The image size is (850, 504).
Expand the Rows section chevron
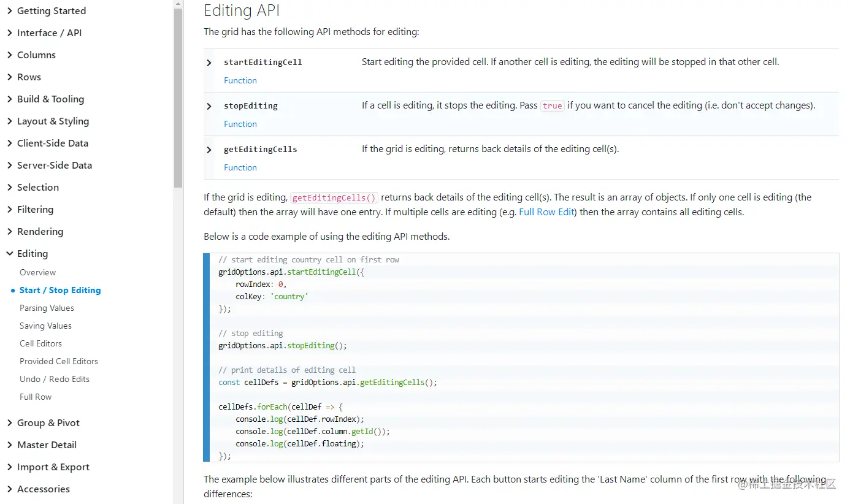(x=10, y=77)
